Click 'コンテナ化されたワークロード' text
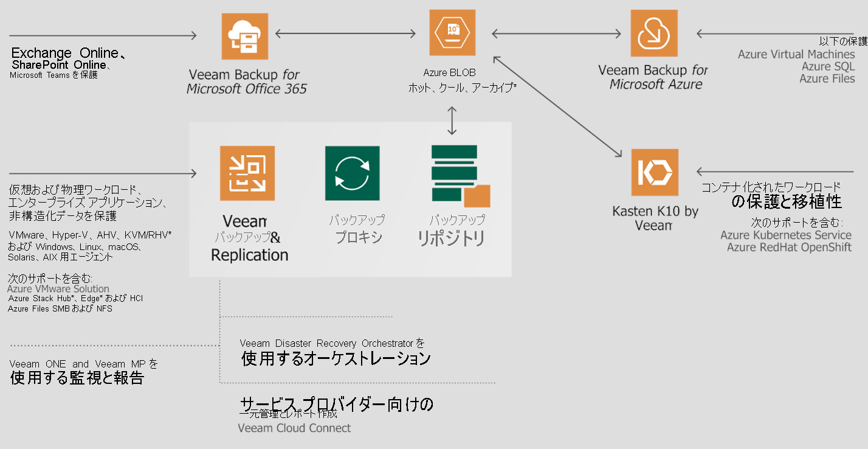Viewport: 868px width, 449px height. point(772,186)
